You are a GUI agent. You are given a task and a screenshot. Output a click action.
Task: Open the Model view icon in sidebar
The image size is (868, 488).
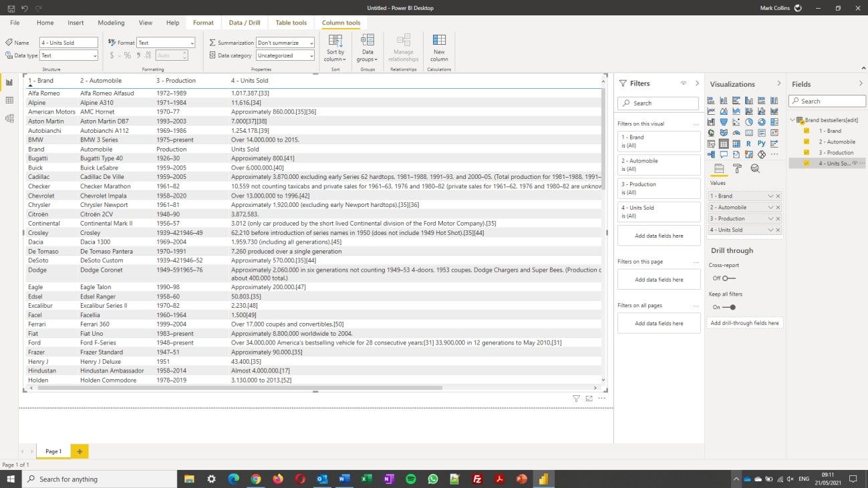(x=9, y=118)
